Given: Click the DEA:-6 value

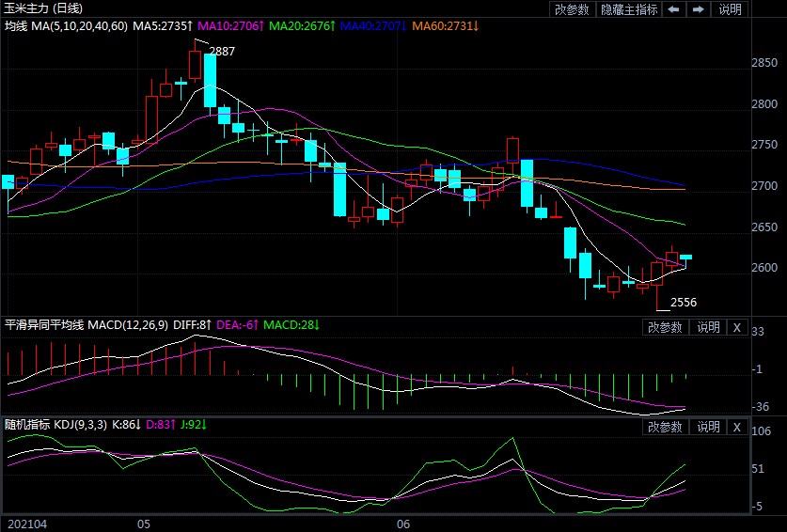Looking at the screenshot, I should click(237, 324).
